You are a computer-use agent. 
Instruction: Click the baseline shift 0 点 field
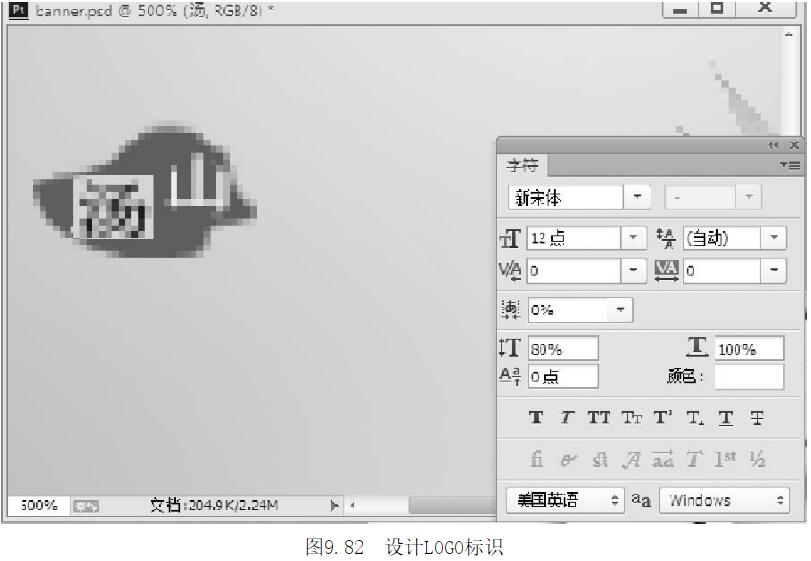point(563,377)
